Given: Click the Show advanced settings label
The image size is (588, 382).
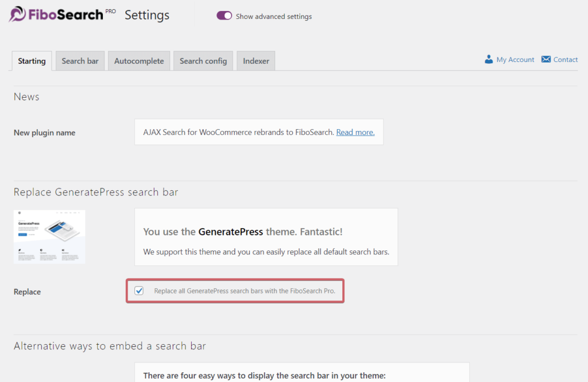Looking at the screenshot, I should coord(274,17).
